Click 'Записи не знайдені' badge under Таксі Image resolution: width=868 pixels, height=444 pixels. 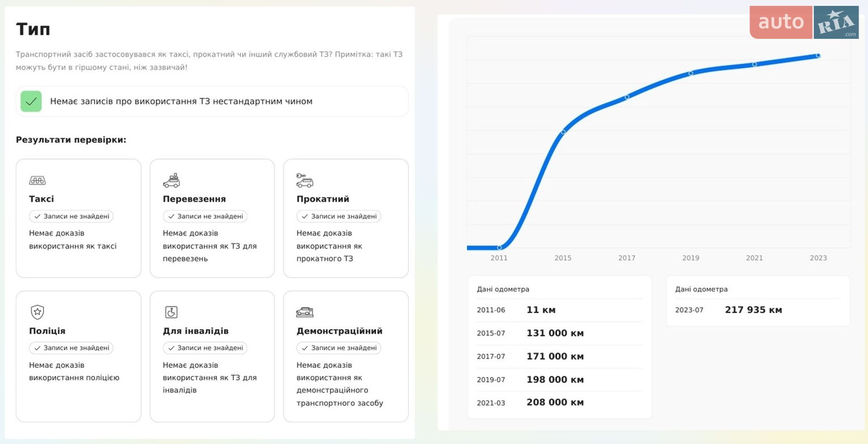(x=71, y=216)
